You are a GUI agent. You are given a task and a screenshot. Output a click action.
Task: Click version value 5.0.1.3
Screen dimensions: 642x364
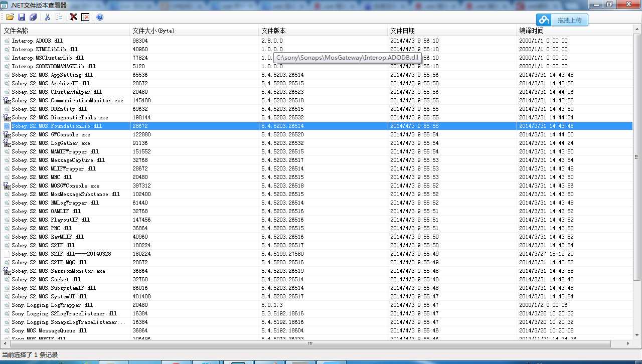(272, 305)
